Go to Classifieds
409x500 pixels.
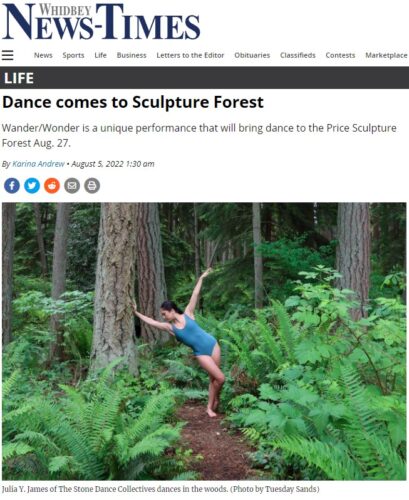(x=298, y=55)
